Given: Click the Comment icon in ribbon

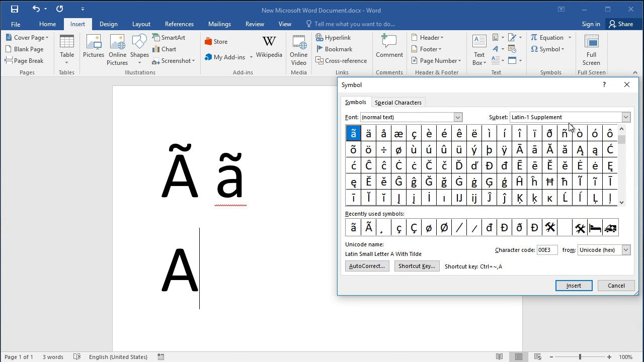Looking at the screenshot, I should click(389, 46).
